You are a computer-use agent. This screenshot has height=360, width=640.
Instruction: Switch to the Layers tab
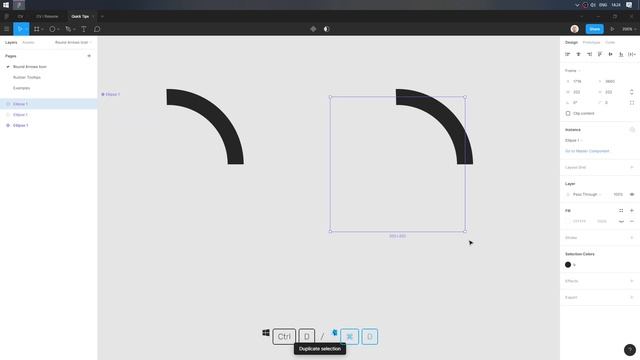click(x=11, y=42)
